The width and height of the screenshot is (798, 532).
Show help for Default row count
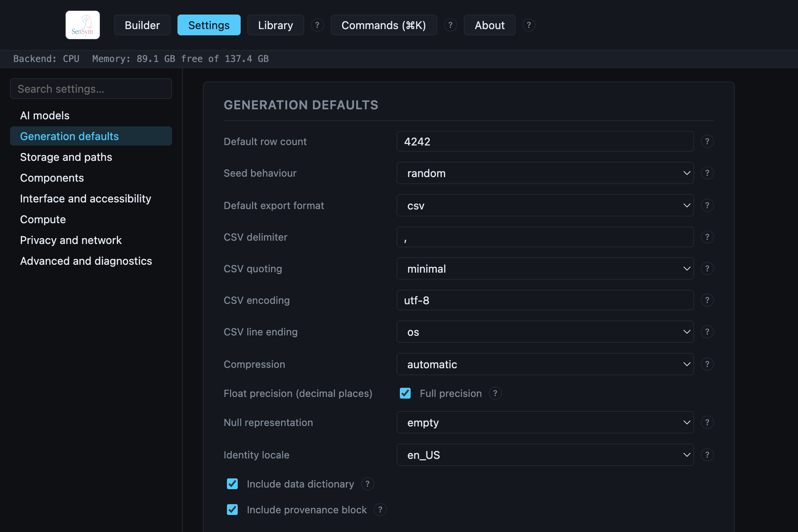(x=707, y=141)
